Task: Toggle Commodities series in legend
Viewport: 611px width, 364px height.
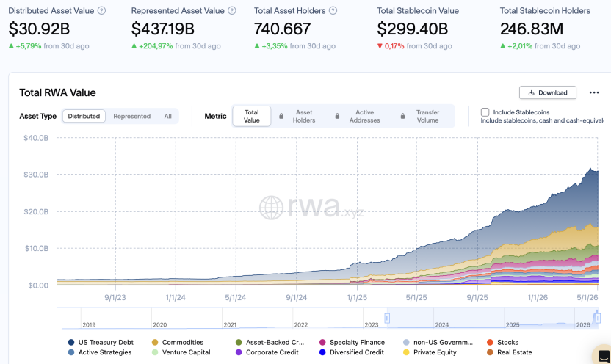Action: click(178, 342)
